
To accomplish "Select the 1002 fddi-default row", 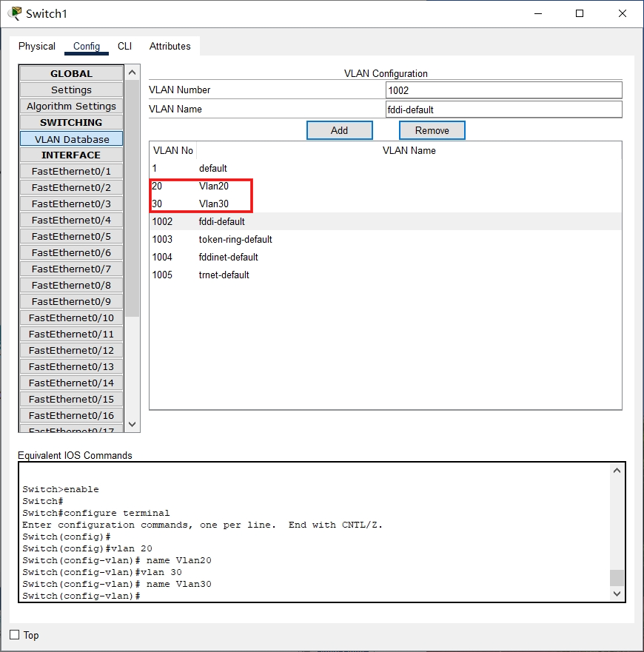I will pyautogui.click(x=385, y=221).
